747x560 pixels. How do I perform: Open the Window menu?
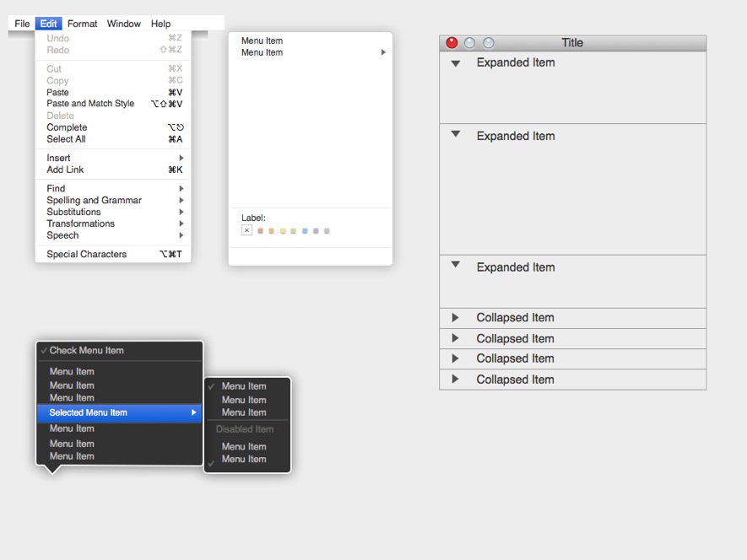point(123,24)
